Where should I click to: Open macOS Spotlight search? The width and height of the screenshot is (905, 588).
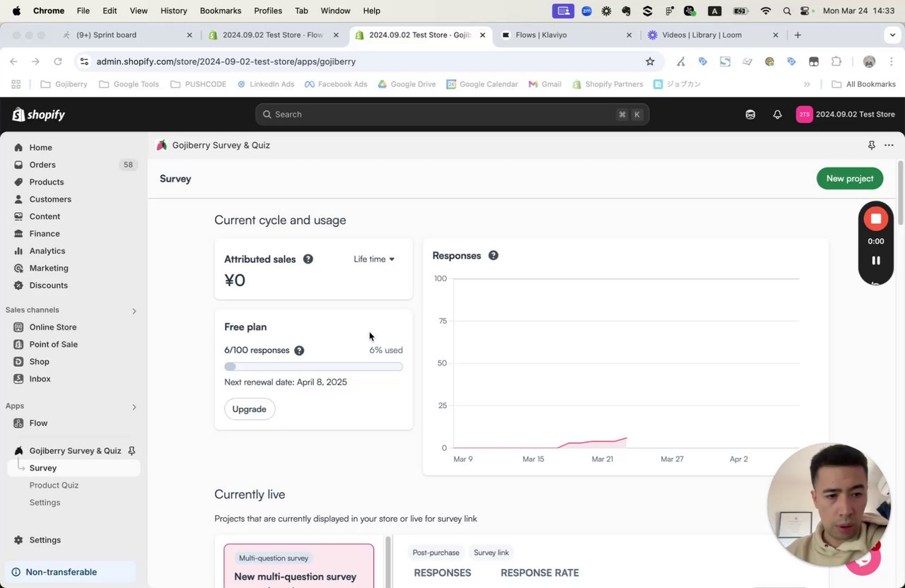(787, 11)
